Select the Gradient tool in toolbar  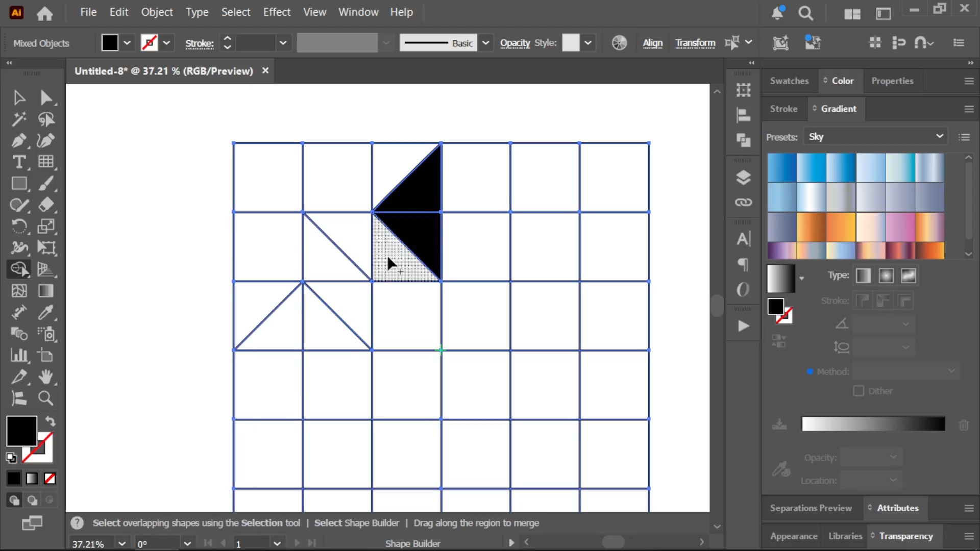46,291
